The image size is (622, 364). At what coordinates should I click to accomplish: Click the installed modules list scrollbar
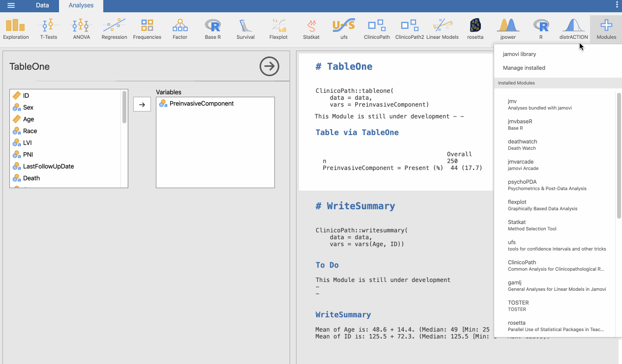click(x=619, y=155)
